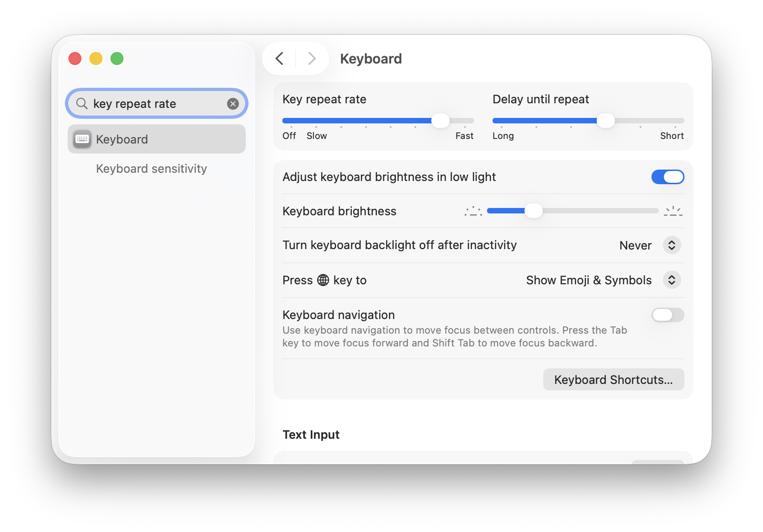Screen dimensions: 763x532
Task: Minimize the window with the yellow button
Action: coord(96,59)
